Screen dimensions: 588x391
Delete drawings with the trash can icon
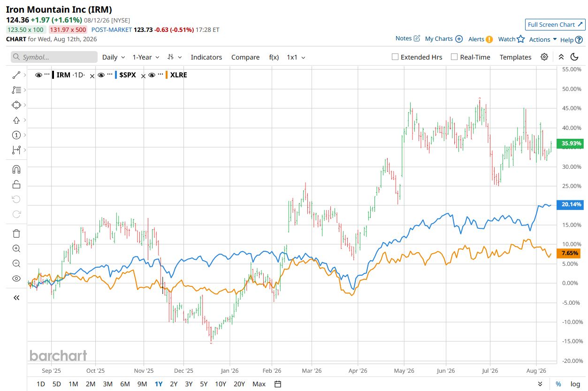click(16, 233)
